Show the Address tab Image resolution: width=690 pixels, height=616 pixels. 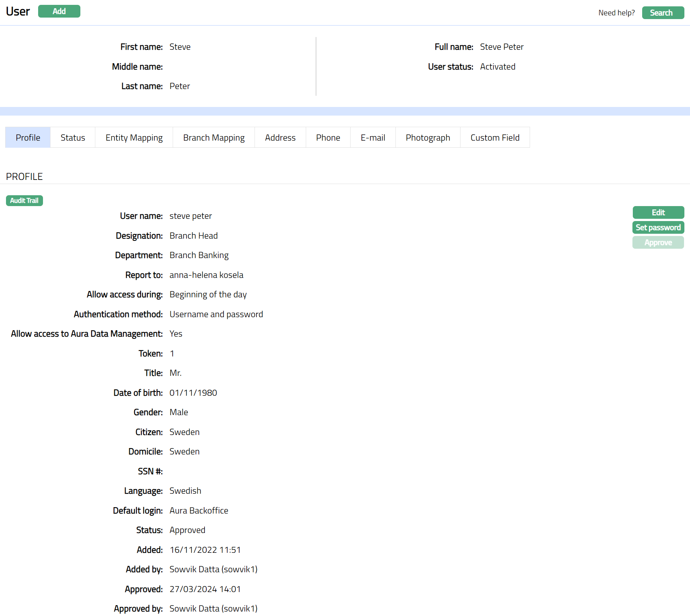pyautogui.click(x=280, y=138)
